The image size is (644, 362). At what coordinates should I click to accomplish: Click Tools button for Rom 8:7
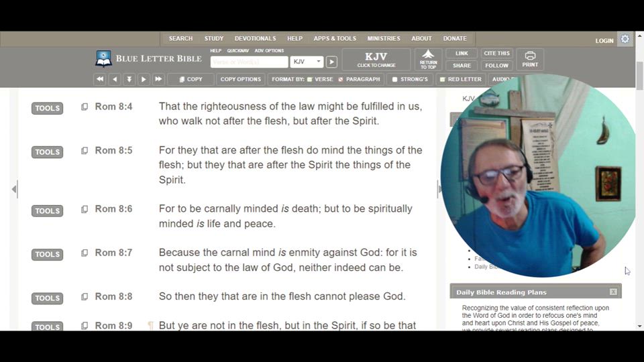point(47,255)
